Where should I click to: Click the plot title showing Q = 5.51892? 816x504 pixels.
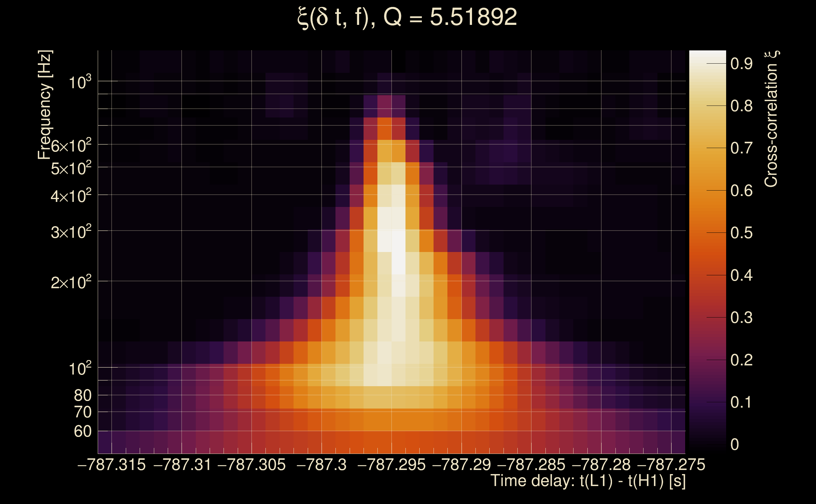tap(407, 17)
